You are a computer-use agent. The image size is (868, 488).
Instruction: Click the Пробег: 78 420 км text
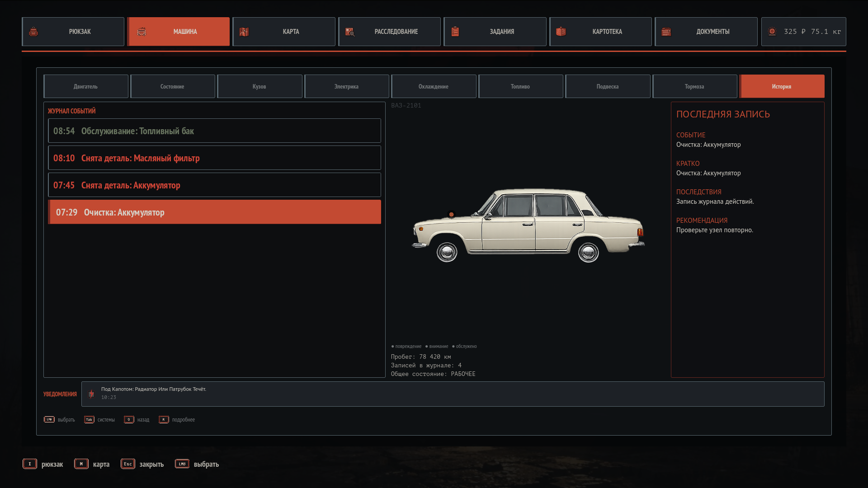coord(421,357)
